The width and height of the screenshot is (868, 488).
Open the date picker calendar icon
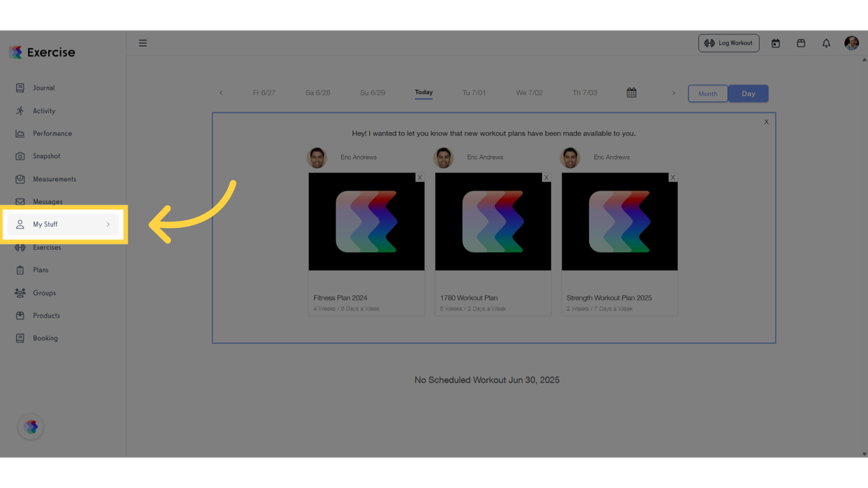click(632, 93)
